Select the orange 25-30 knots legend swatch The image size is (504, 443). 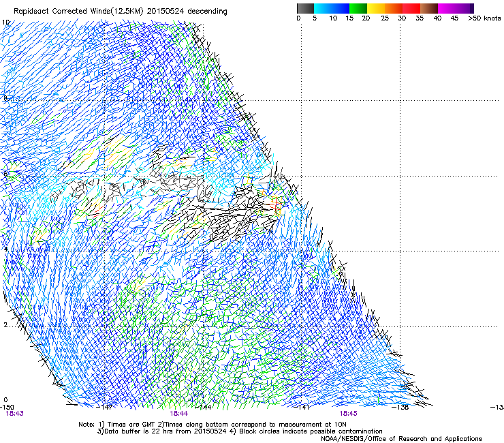point(394,8)
